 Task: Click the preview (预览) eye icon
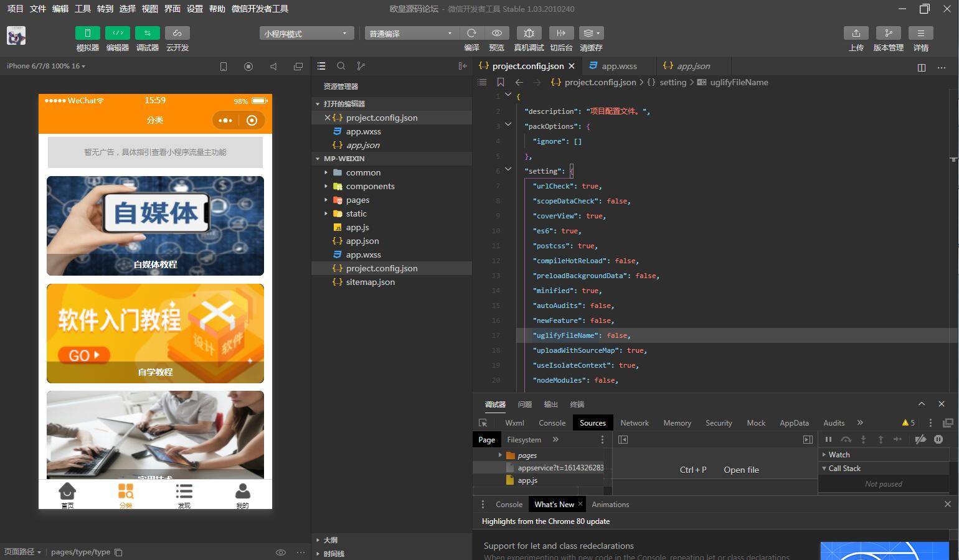coord(496,33)
